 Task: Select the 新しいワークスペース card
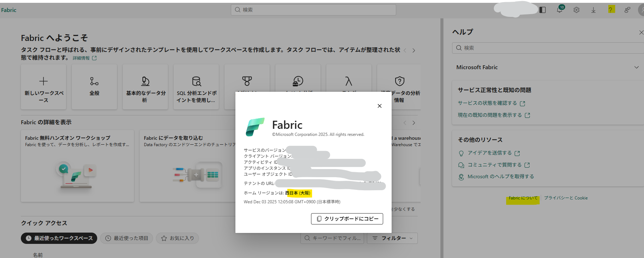coord(43,87)
